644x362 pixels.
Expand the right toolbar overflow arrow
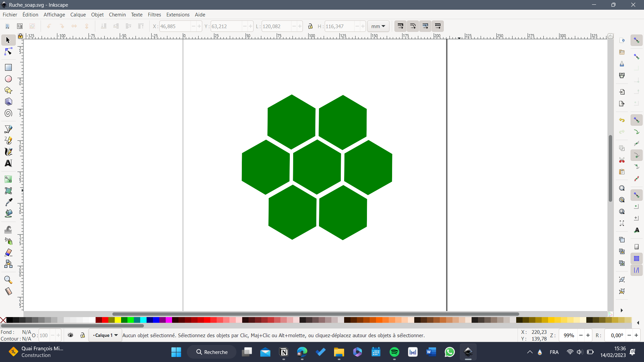[x=622, y=310]
